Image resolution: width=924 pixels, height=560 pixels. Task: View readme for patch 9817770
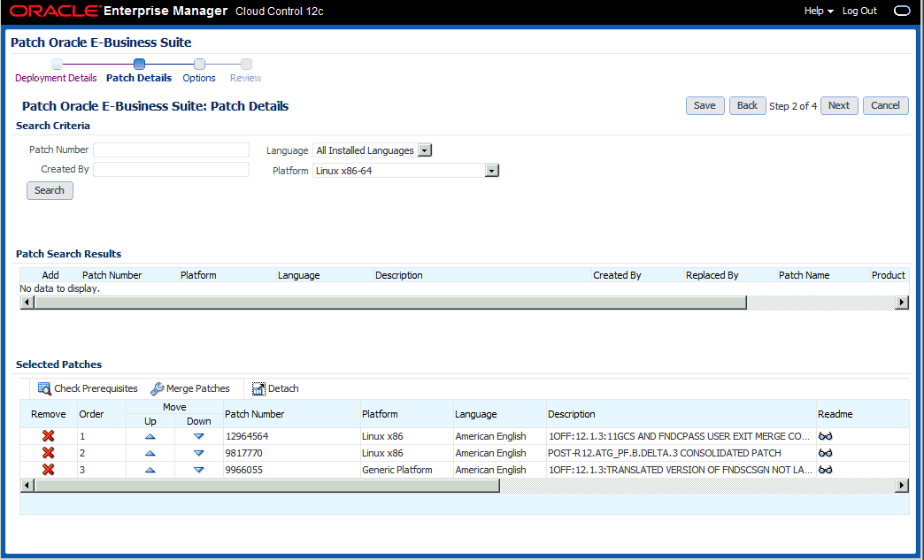pyautogui.click(x=826, y=453)
